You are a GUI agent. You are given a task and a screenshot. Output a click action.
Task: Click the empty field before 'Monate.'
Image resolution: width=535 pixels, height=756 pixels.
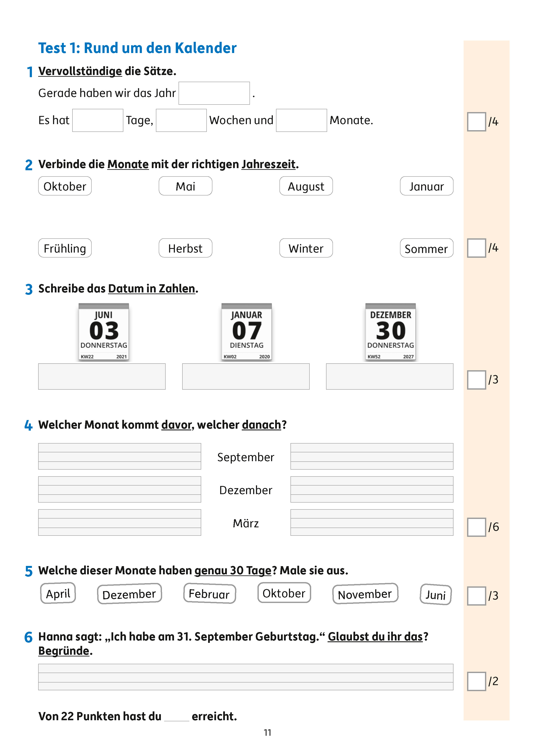[301, 120]
